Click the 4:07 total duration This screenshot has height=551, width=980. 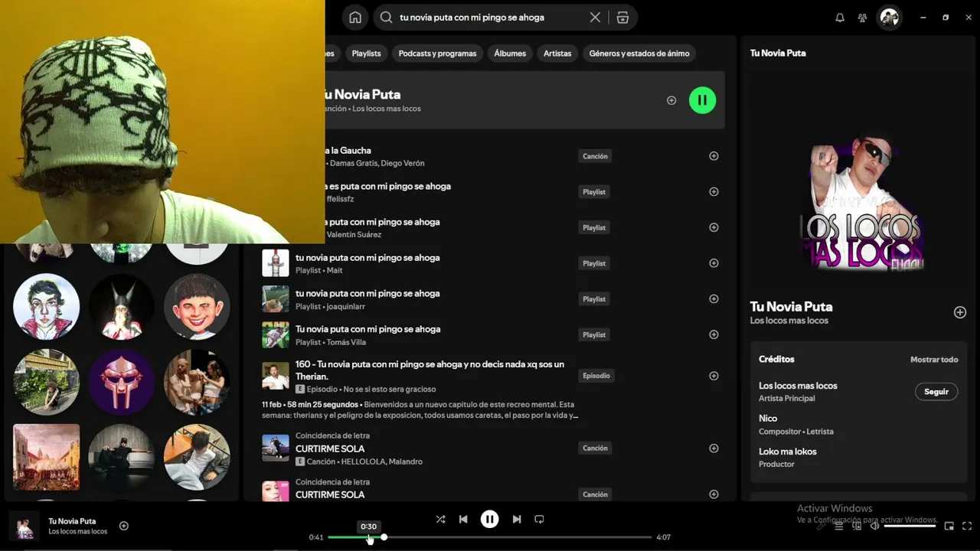click(x=664, y=537)
